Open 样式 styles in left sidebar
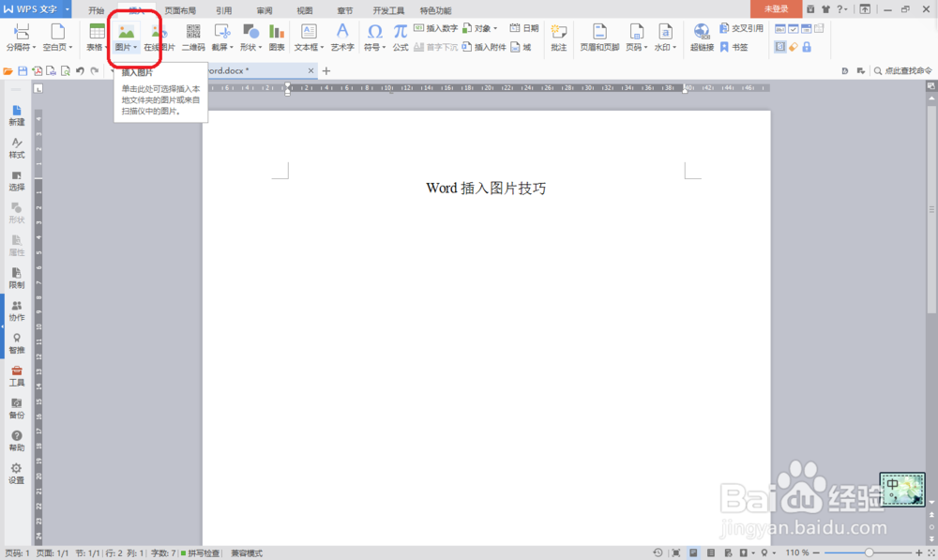Image resolution: width=938 pixels, height=560 pixels. point(17,148)
